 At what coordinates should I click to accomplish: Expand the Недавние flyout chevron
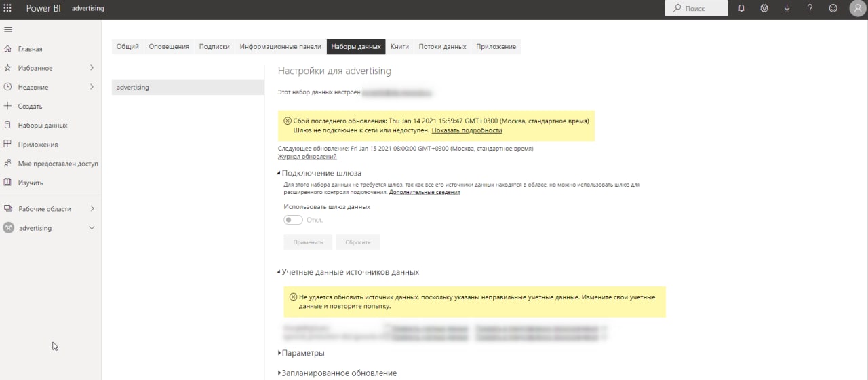(x=92, y=87)
